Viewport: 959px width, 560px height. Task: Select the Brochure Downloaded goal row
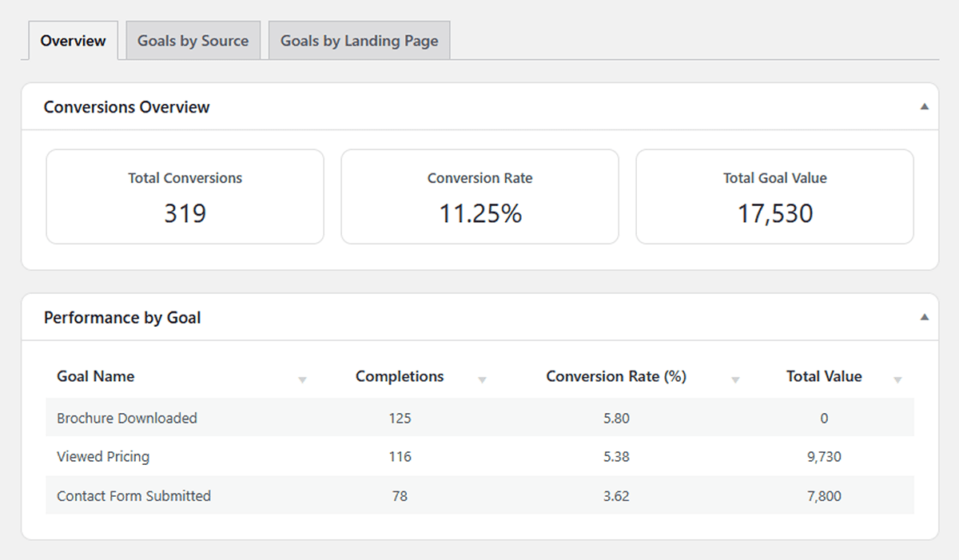(x=479, y=418)
